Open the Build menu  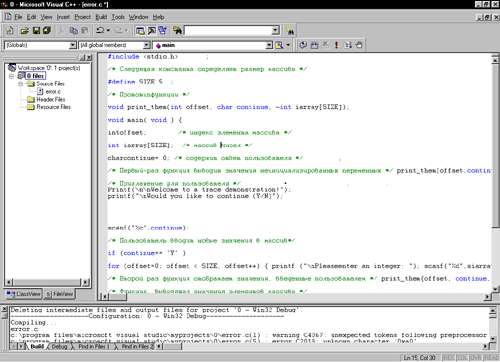point(101,17)
